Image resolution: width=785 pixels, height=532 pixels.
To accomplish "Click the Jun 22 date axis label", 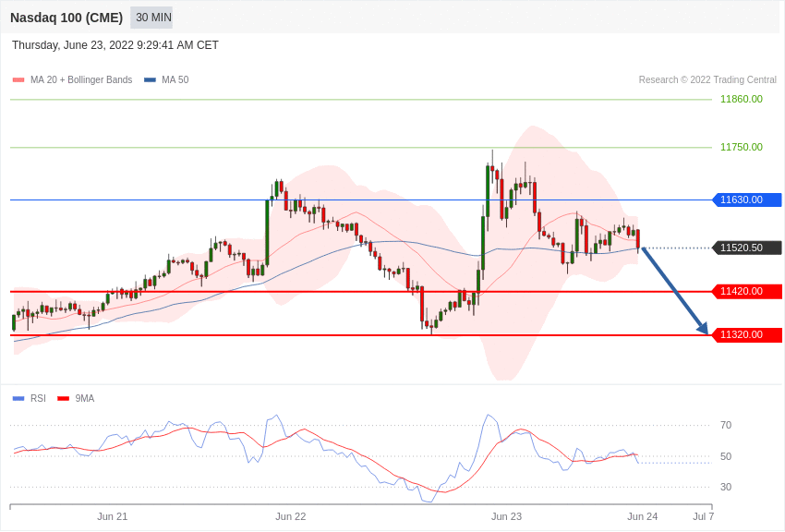I will tap(290, 516).
